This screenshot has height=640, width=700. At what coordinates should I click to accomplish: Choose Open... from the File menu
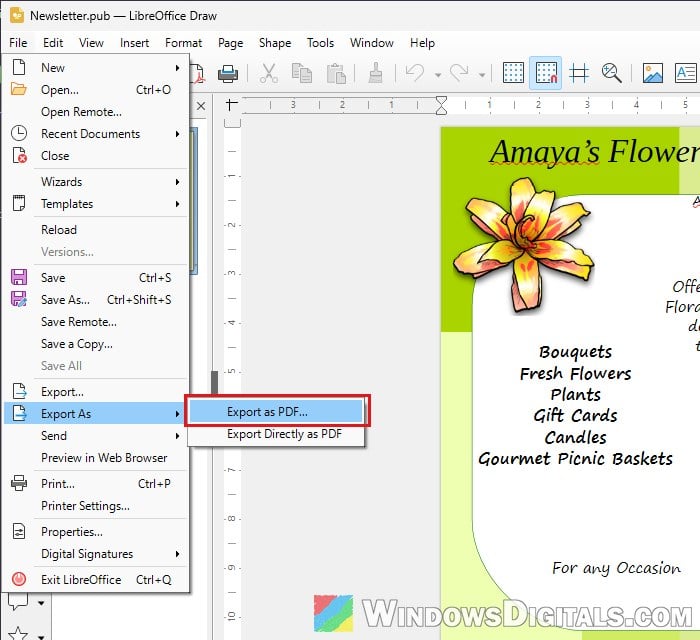pyautogui.click(x=96, y=90)
